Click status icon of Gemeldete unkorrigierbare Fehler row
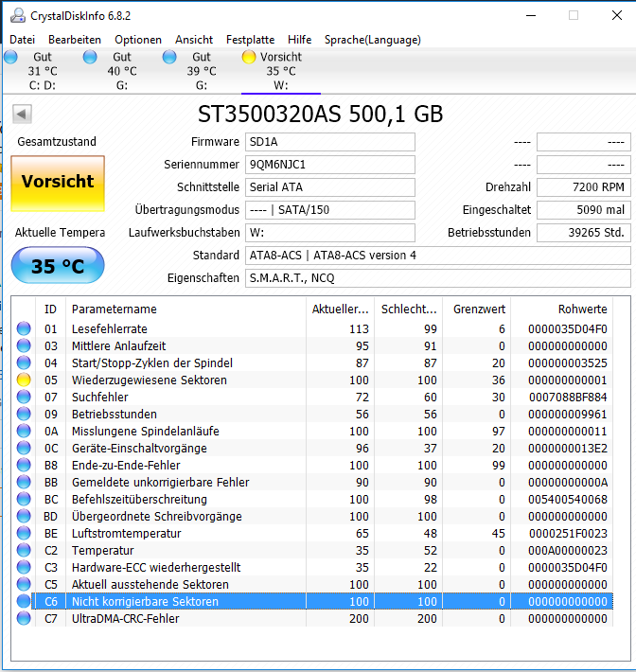This screenshot has height=672, width=636. pyautogui.click(x=24, y=482)
